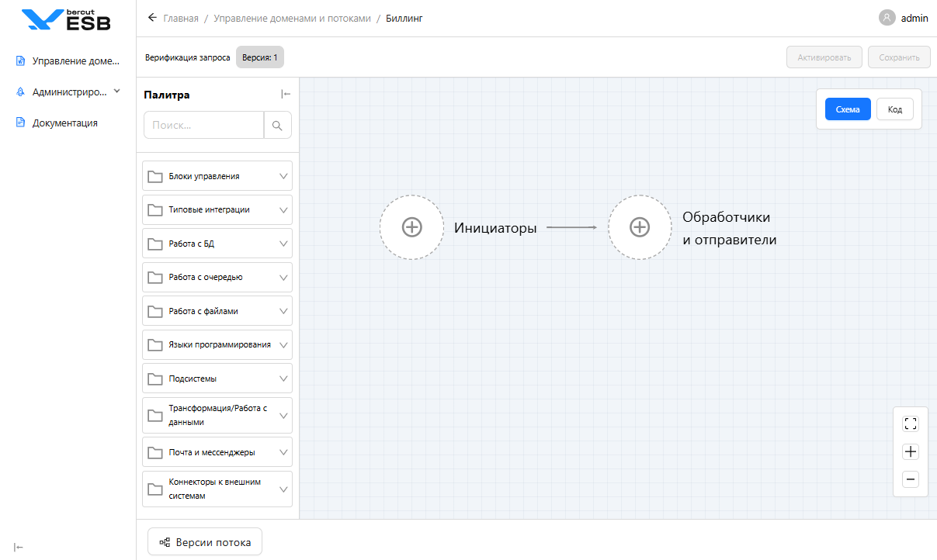
Task: Switch view to Код
Action: pyautogui.click(x=894, y=109)
